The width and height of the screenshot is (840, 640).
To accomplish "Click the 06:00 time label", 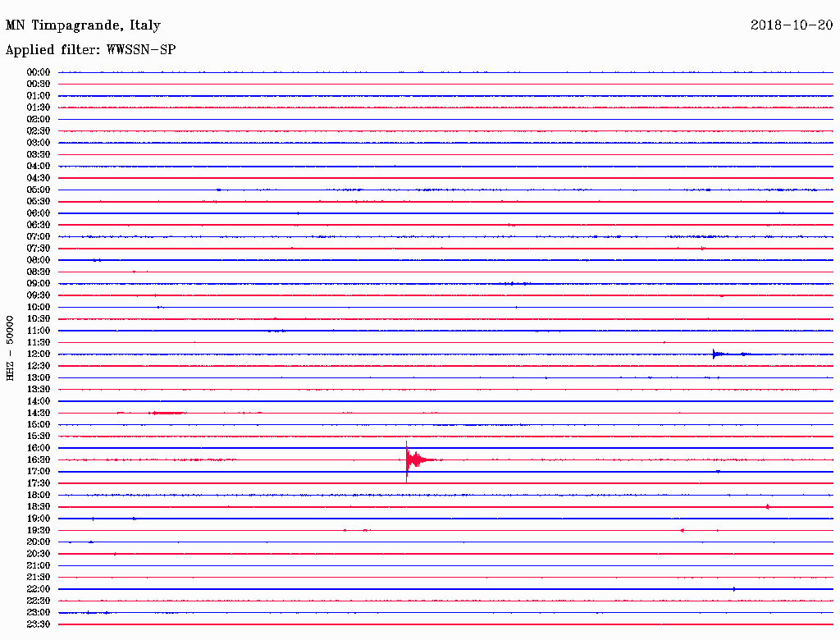I will point(39,213).
